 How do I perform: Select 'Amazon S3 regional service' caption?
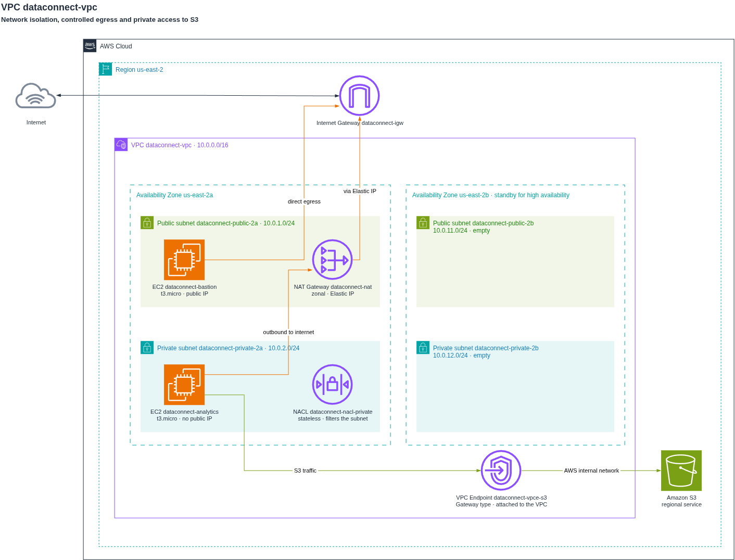[681, 501]
